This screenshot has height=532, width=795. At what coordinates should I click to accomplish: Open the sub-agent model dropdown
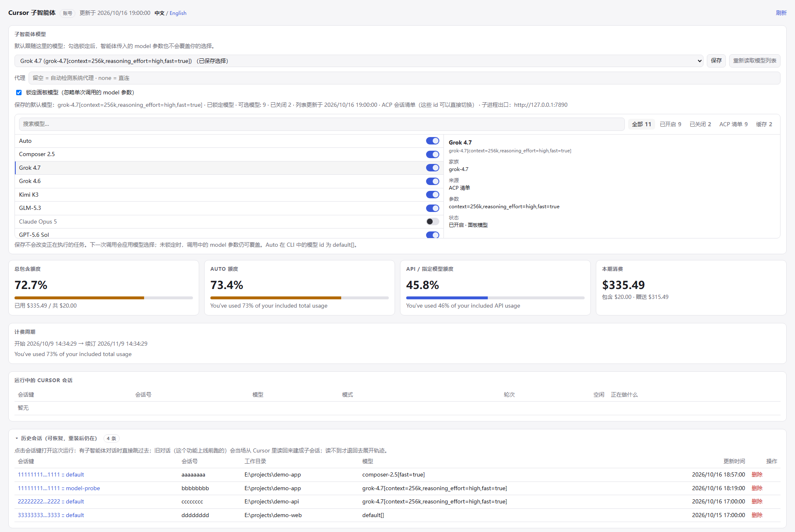[359, 61]
